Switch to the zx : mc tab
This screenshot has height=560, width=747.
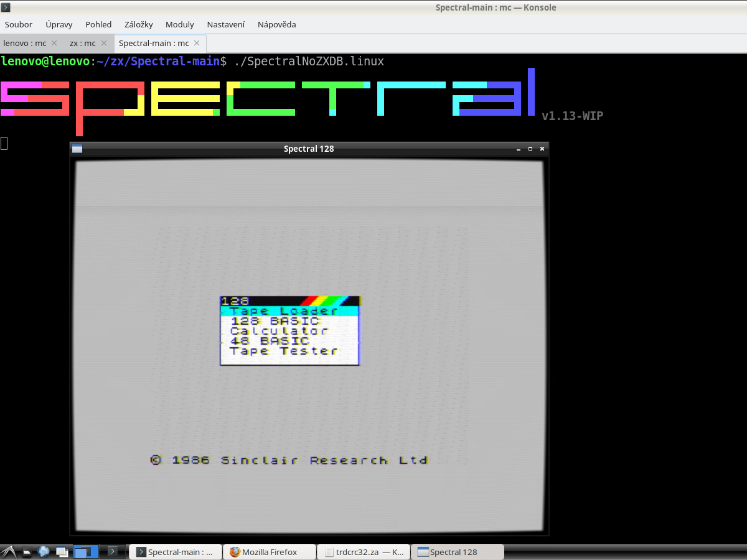[x=83, y=44]
